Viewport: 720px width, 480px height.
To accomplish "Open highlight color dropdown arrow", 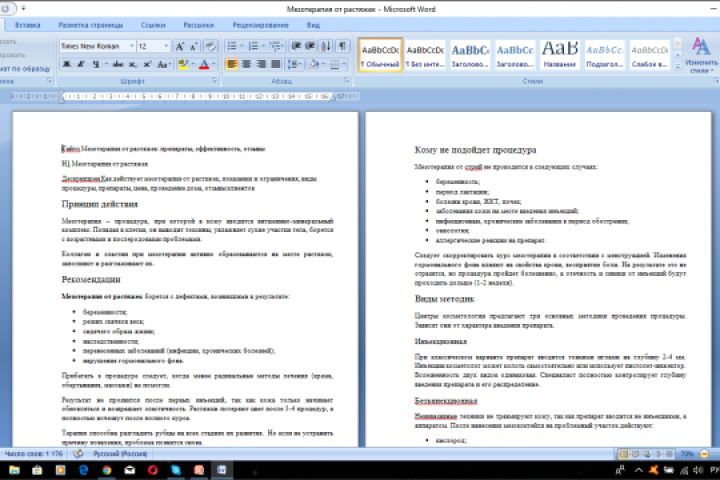I will pos(193,64).
